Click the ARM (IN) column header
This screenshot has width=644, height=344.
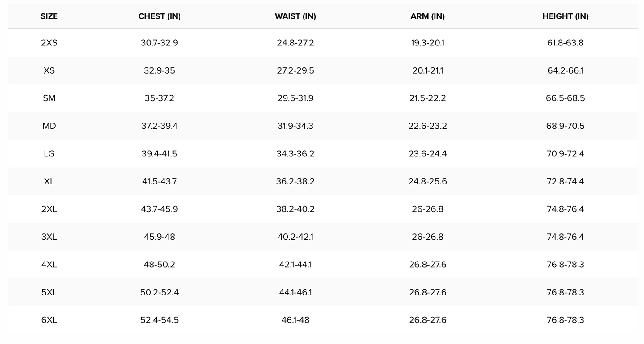[x=428, y=16]
